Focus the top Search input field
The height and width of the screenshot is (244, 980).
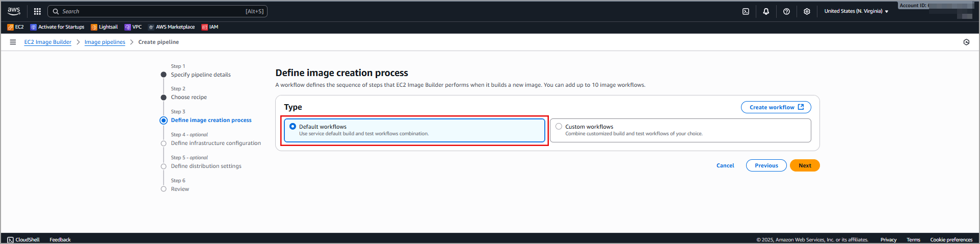(157, 11)
